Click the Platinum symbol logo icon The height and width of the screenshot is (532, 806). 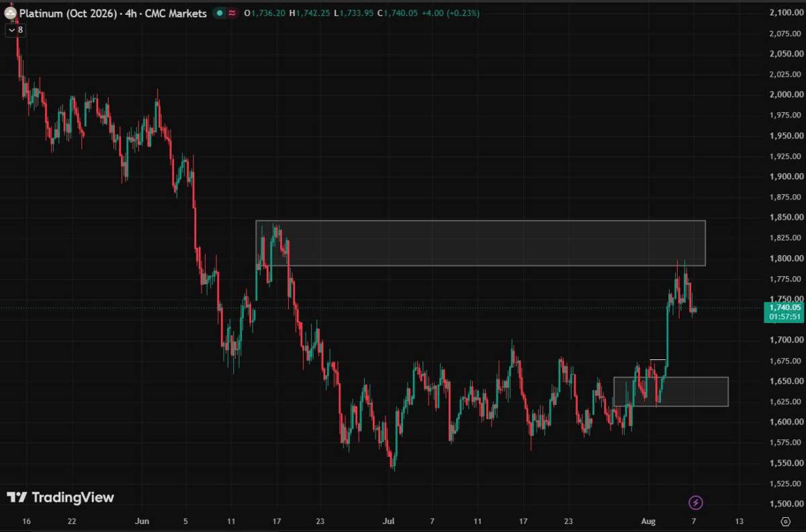(11, 13)
